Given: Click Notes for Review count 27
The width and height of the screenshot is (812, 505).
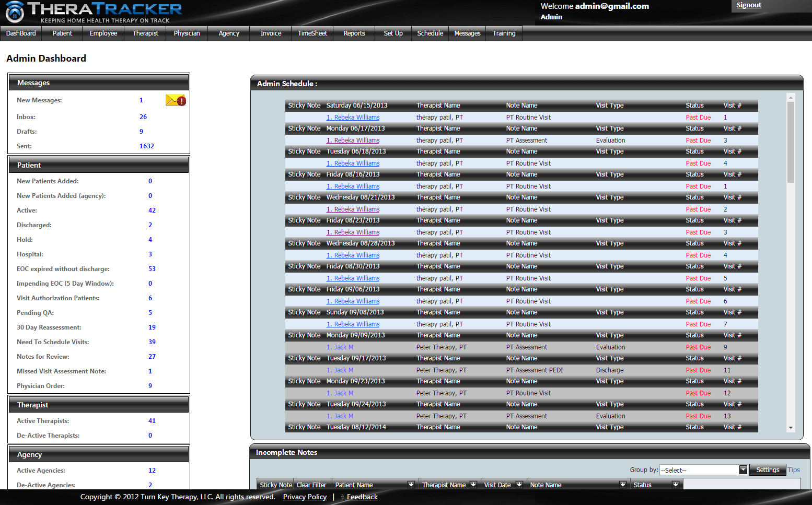Looking at the screenshot, I should (152, 357).
